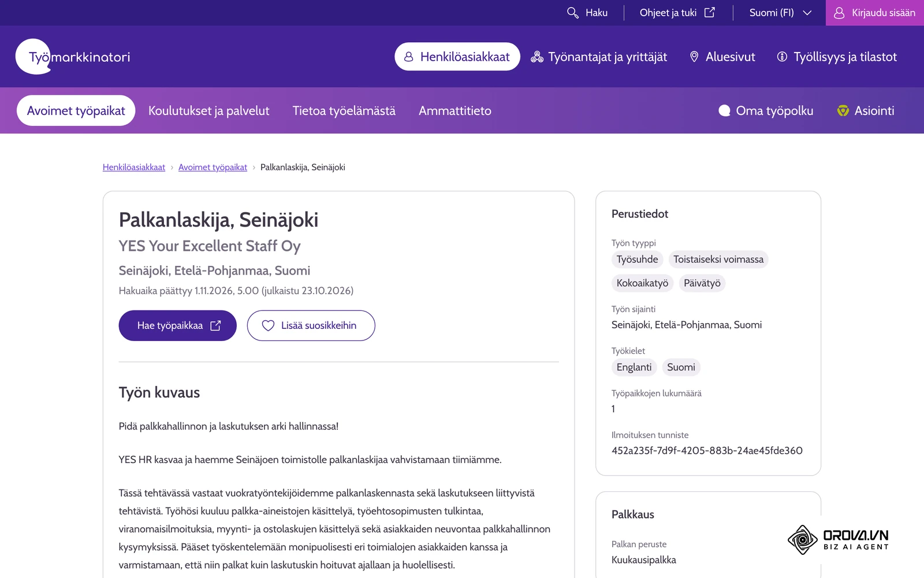Switch to Tietoa työelämästä tab
Viewport: 924px width, 578px height.
tap(344, 110)
